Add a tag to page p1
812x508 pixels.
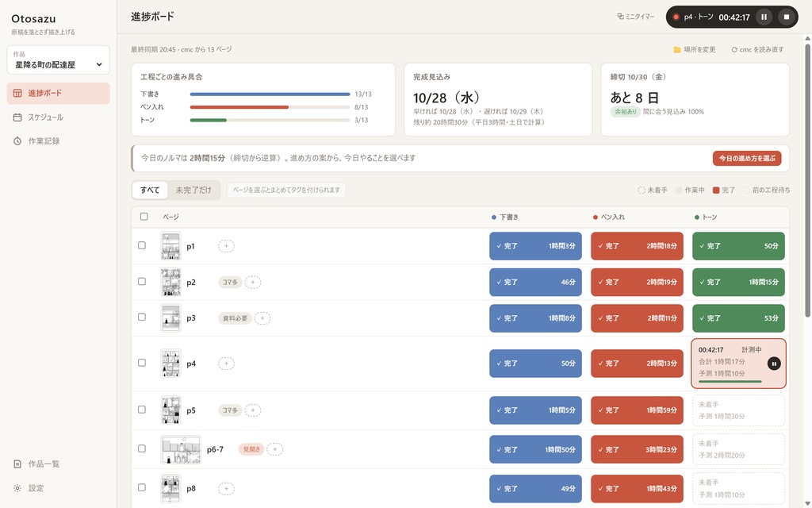226,246
